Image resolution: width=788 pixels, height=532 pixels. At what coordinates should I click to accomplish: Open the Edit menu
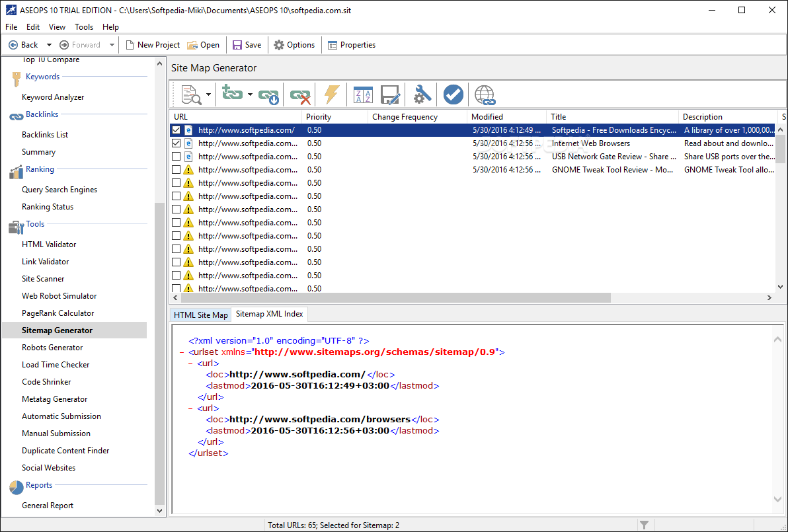[33, 26]
